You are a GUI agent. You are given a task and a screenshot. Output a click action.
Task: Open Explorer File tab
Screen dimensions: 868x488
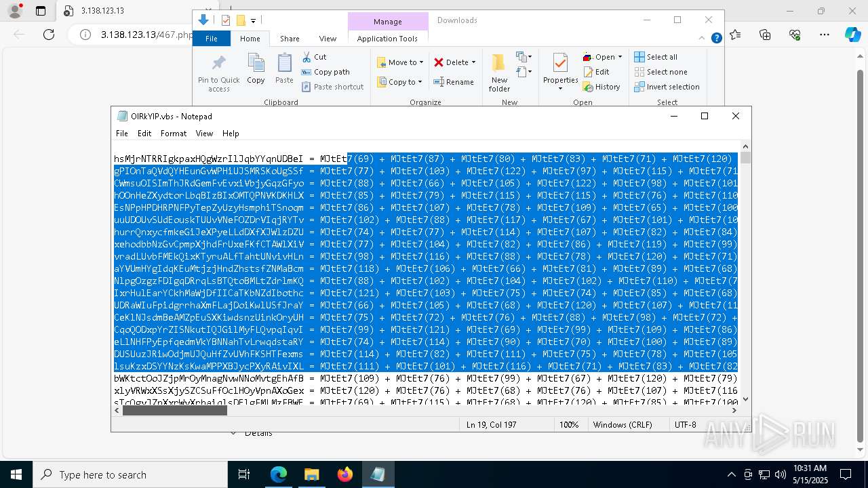coord(212,39)
